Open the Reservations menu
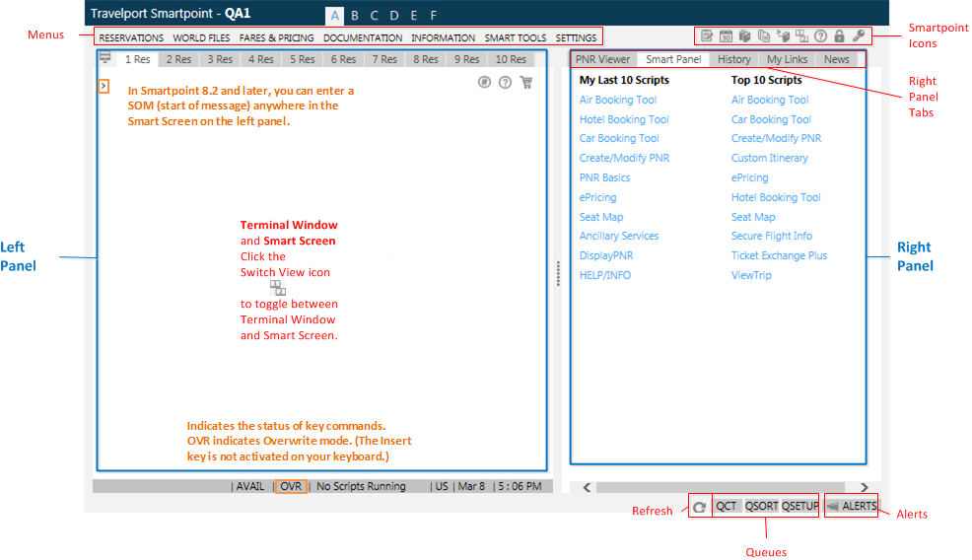Screen dimensions: 972x560 point(131,38)
